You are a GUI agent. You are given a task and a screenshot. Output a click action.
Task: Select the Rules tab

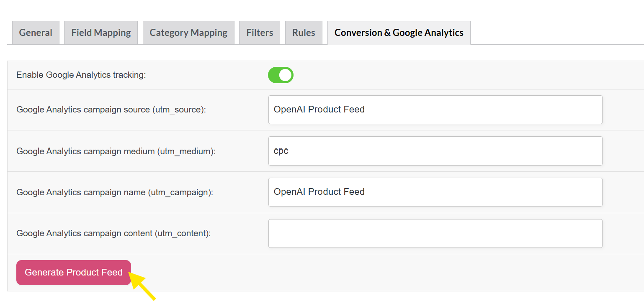[304, 33]
